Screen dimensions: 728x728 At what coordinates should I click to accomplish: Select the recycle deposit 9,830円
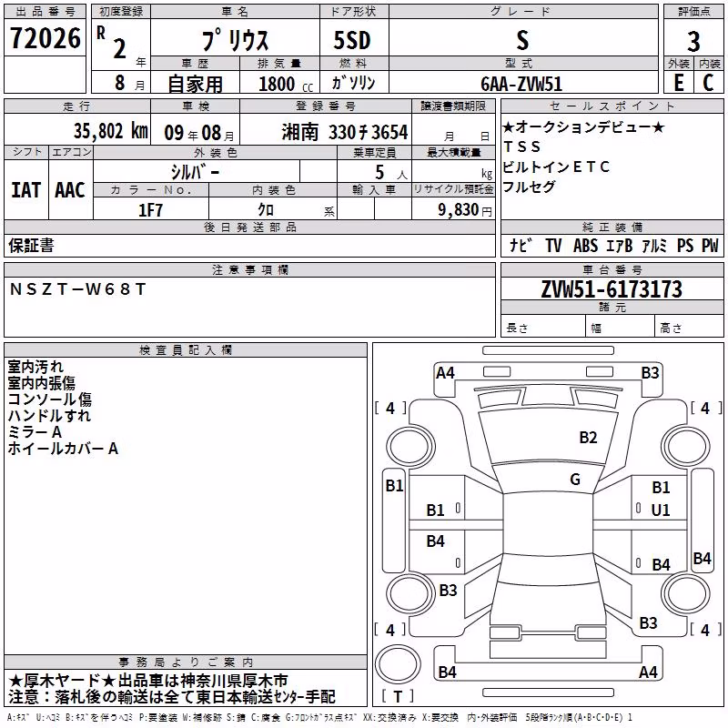pos(465,210)
